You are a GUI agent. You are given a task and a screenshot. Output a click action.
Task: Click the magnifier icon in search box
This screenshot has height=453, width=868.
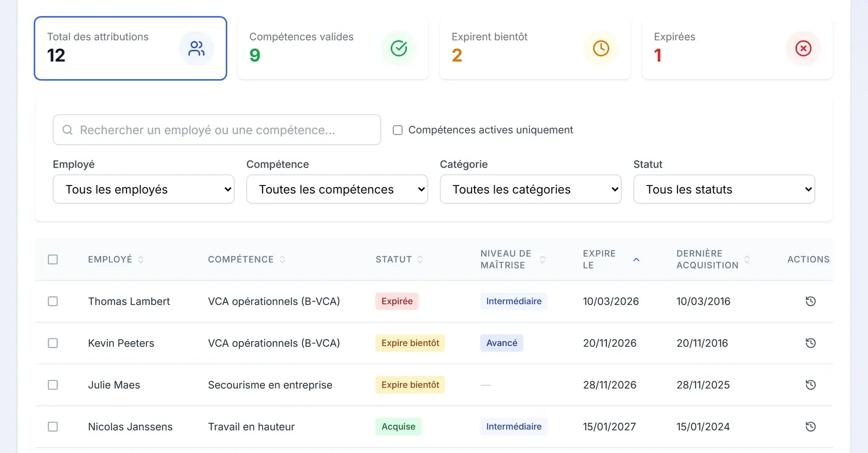67,130
